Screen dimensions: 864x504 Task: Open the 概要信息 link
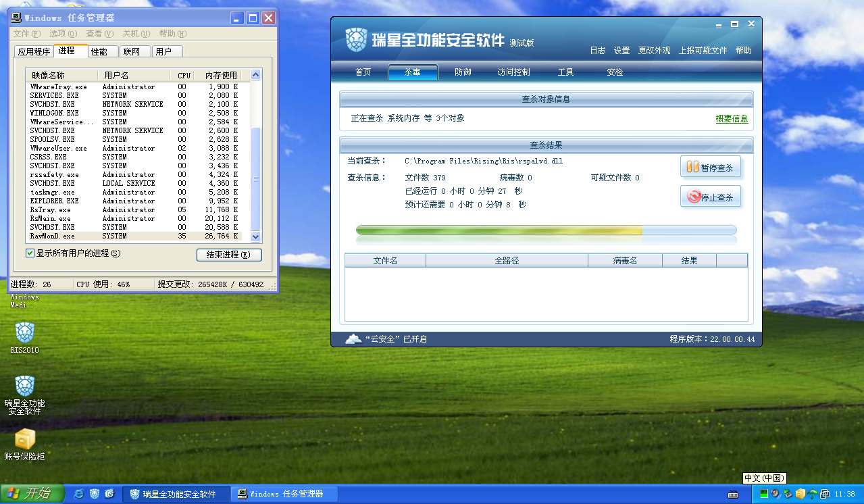(732, 119)
